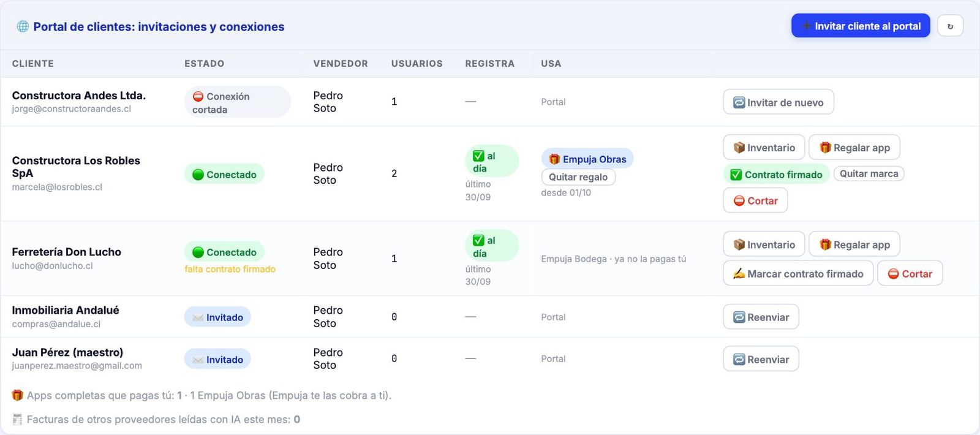Open Inventario for Ferretería Don Lucho

click(x=764, y=244)
